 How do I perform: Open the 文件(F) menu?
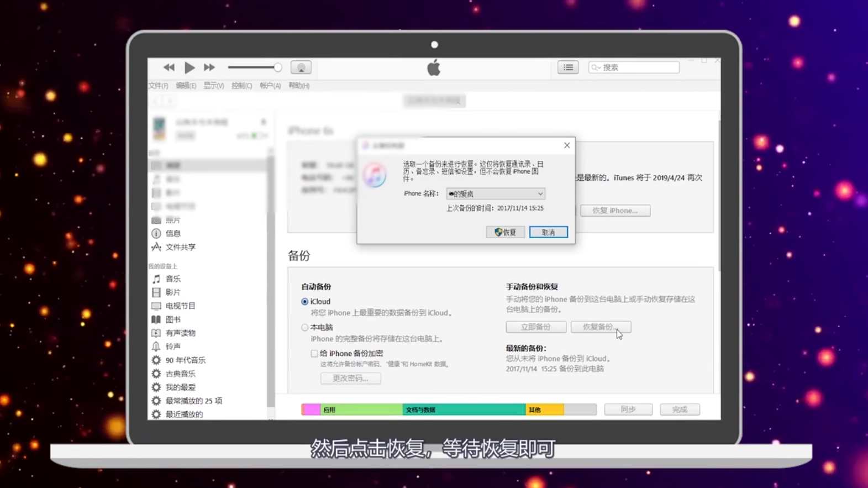pos(158,86)
